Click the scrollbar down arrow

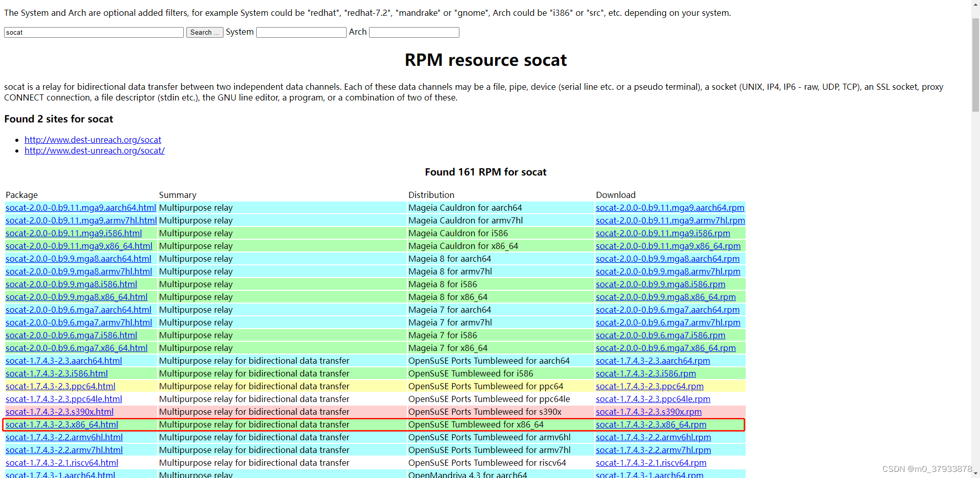click(975, 473)
